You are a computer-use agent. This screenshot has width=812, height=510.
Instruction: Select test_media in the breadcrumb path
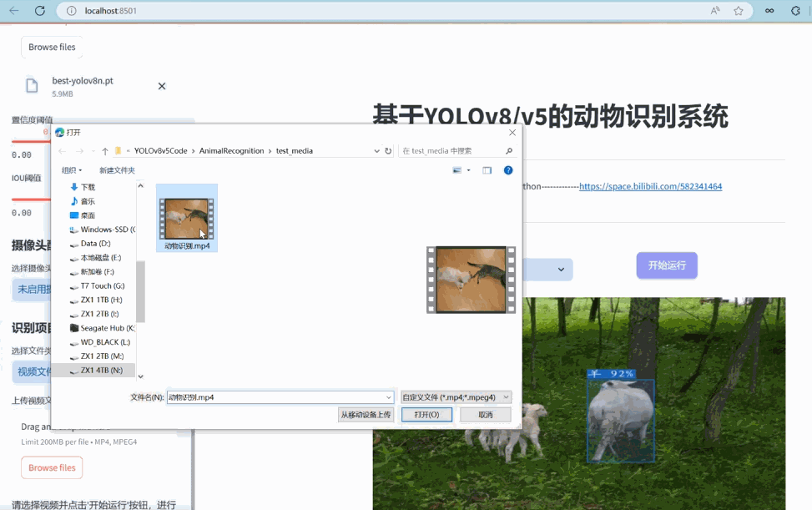[294, 151]
